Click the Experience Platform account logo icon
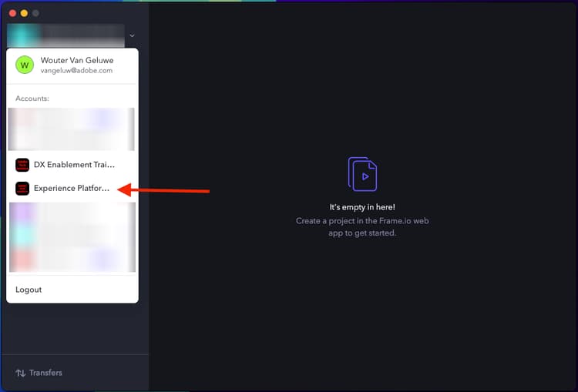 click(22, 189)
